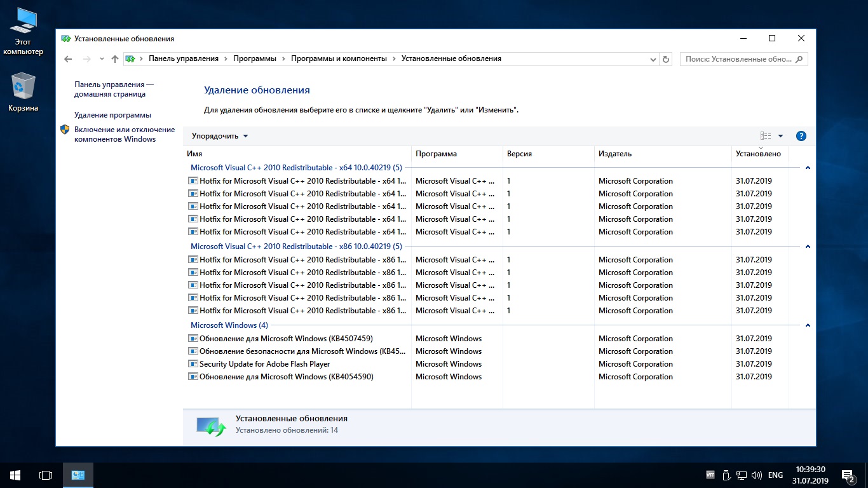Viewport: 868px width, 488px height.
Task: Click Task View taskbar icon
Action: [46, 475]
